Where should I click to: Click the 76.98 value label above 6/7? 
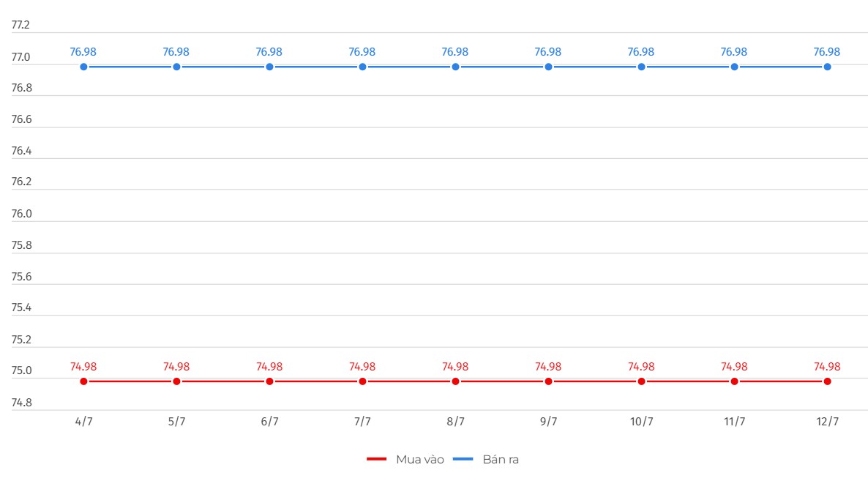pyautogui.click(x=269, y=52)
